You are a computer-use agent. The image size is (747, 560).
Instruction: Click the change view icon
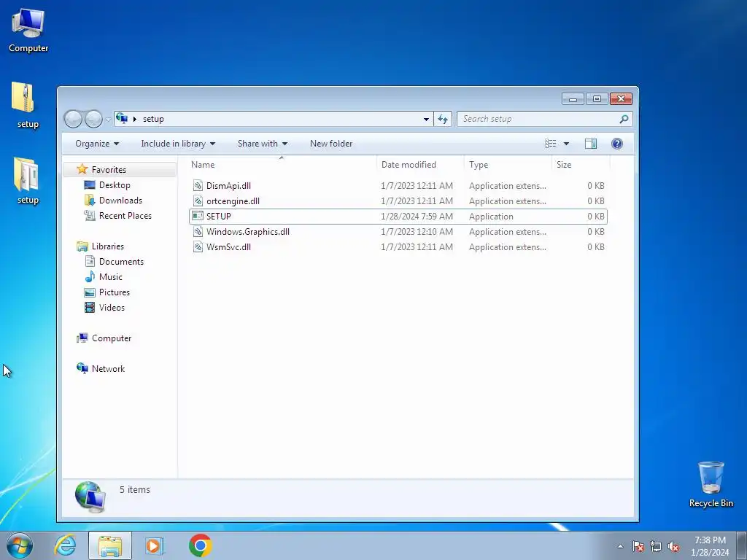click(550, 144)
